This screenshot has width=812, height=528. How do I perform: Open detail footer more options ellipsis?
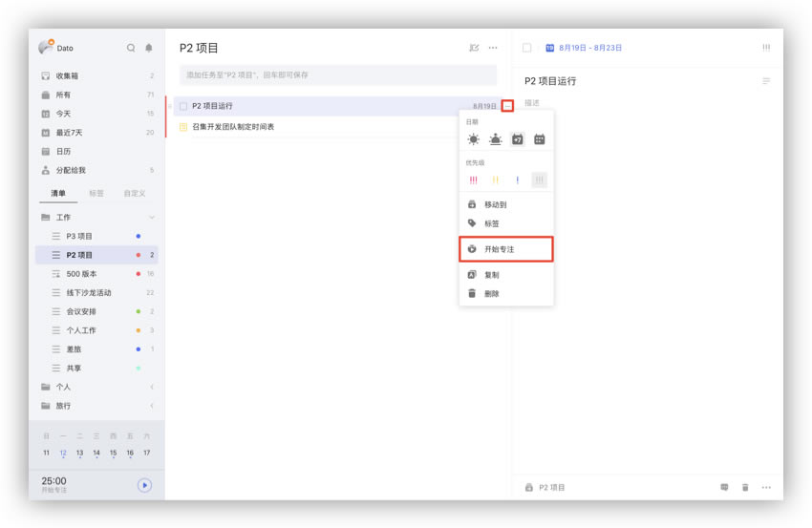(x=766, y=487)
